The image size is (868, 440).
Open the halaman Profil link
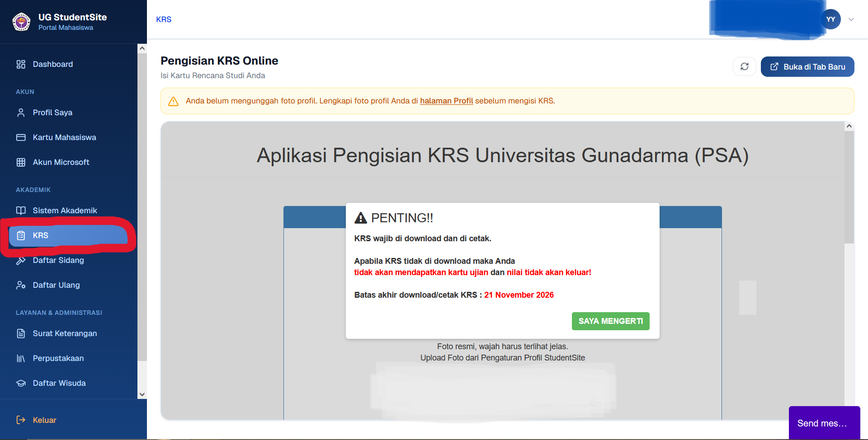point(446,101)
